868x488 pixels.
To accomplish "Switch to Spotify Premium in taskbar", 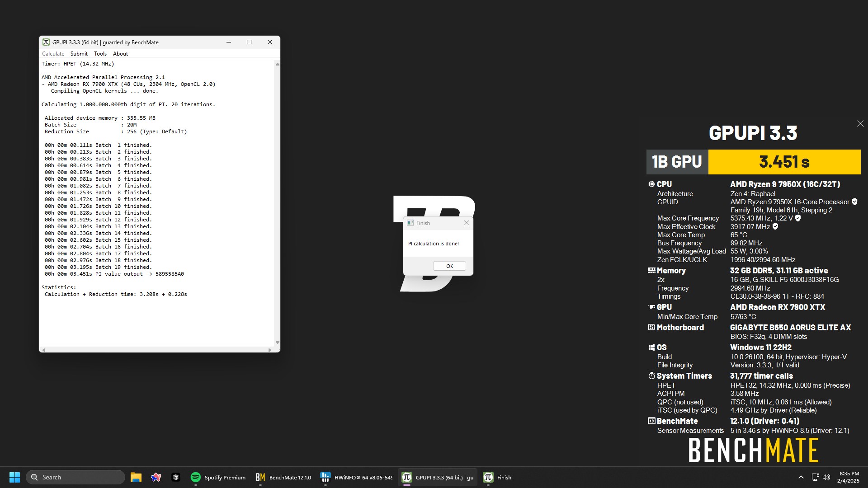I will point(218,477).
